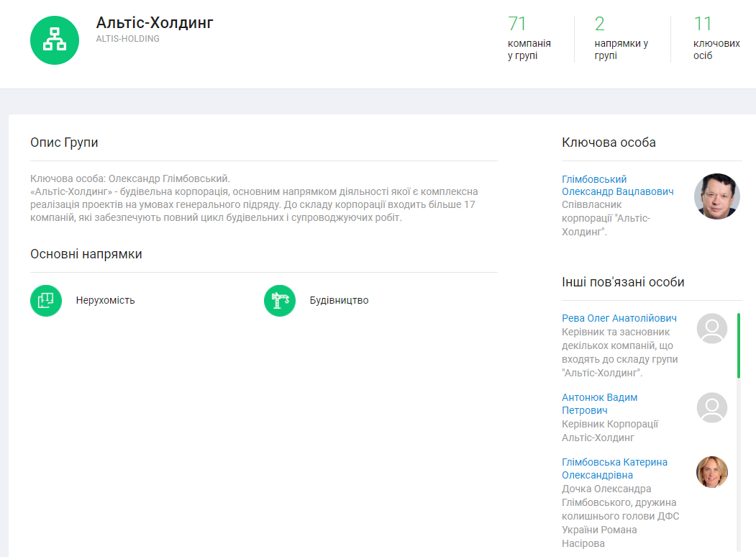Click the green related-persons list scrollbar

point(739,345)
